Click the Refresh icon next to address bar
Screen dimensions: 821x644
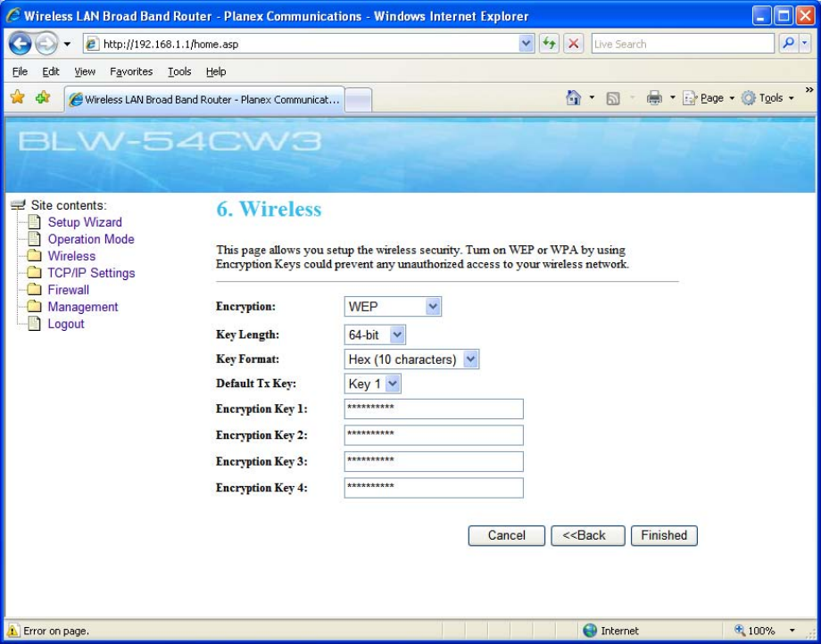[549, 44]
